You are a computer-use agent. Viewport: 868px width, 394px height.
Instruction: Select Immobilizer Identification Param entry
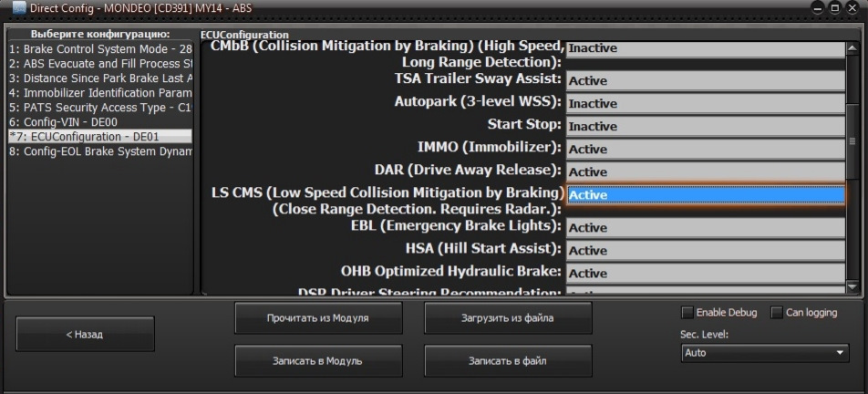100,93
